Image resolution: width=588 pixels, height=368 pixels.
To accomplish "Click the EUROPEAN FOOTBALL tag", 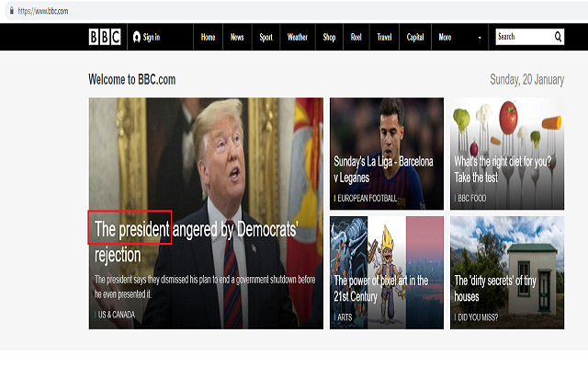I will tap(367, 199).
